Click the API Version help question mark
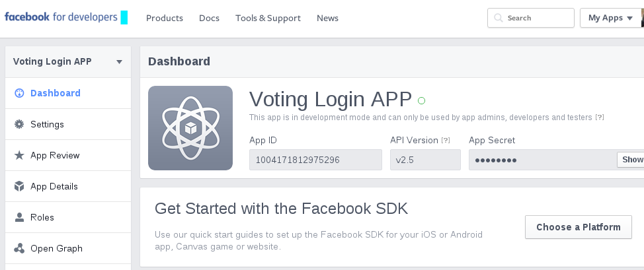 [446, 141]
